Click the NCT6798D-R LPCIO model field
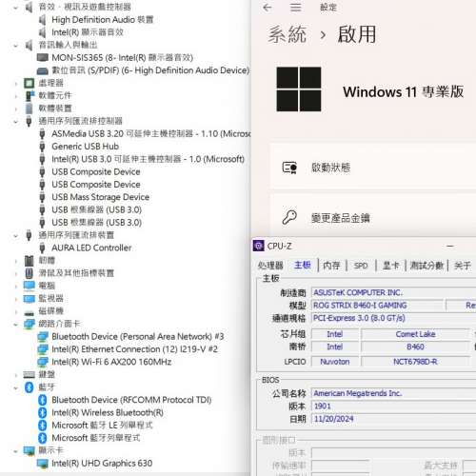476x476 pixels. tap(415, 362)
